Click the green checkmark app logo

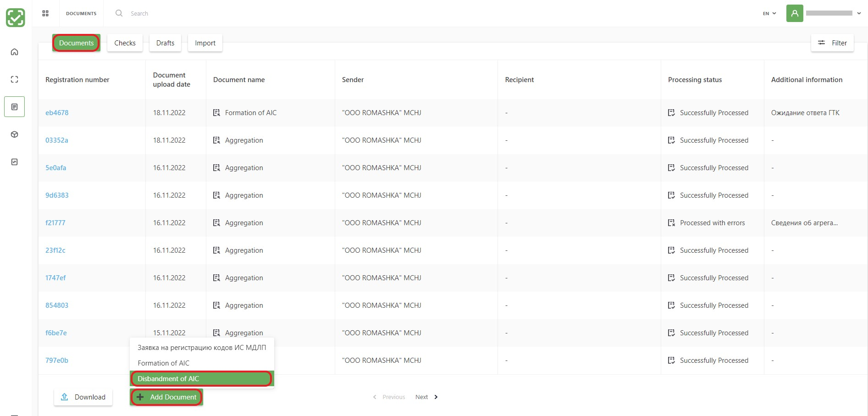point(16,18)
